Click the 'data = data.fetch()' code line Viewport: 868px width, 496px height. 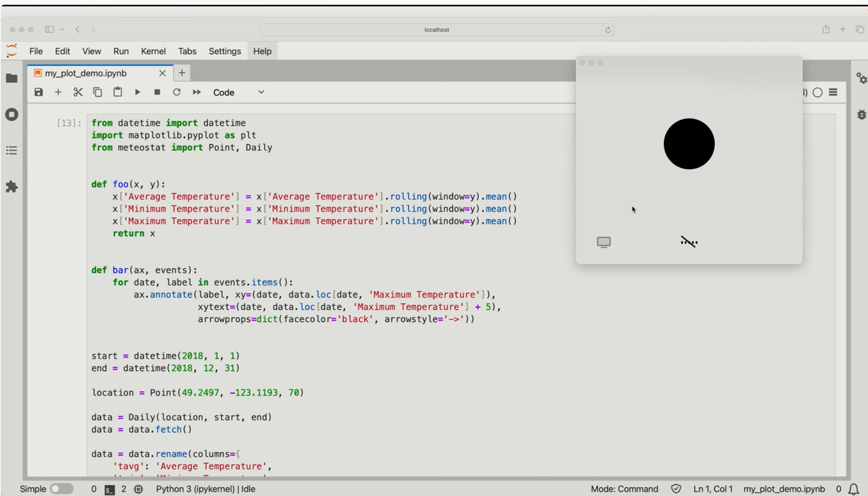142,430
